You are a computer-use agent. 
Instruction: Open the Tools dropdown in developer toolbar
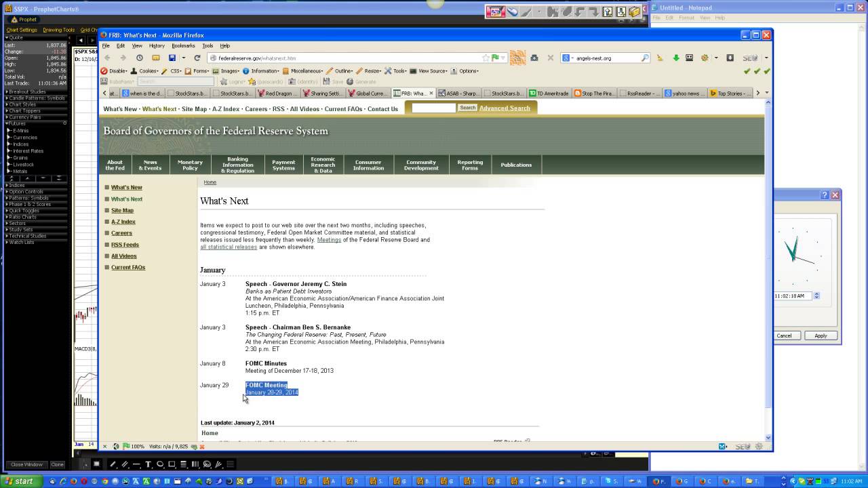tap(396, 71)
